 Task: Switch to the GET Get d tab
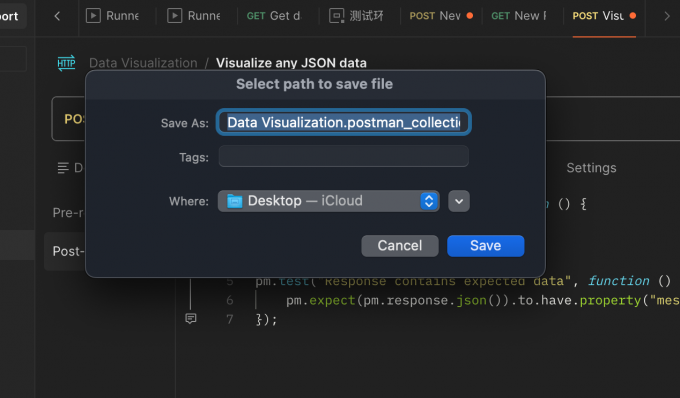click(x=274, y=16)
